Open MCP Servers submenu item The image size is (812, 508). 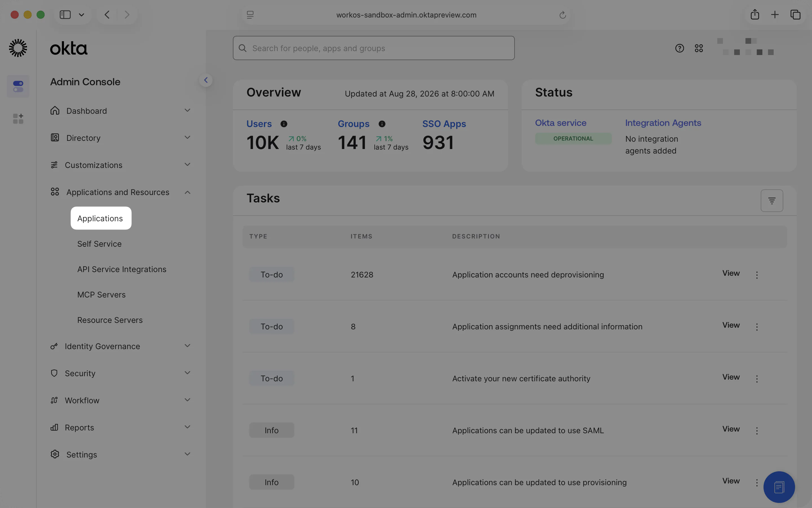pos(101,294)
